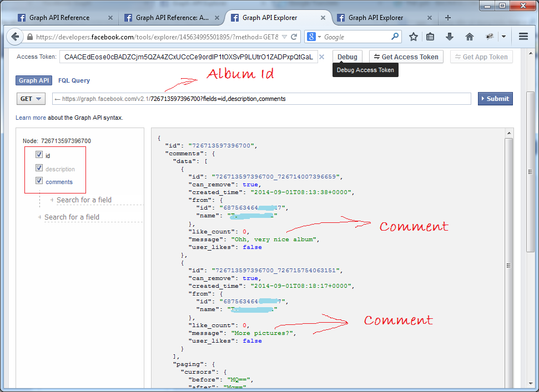Viewport: 539px width, 392px height.
Task: Uncheck the id field checkbox
Action: (x=39, y=155)
